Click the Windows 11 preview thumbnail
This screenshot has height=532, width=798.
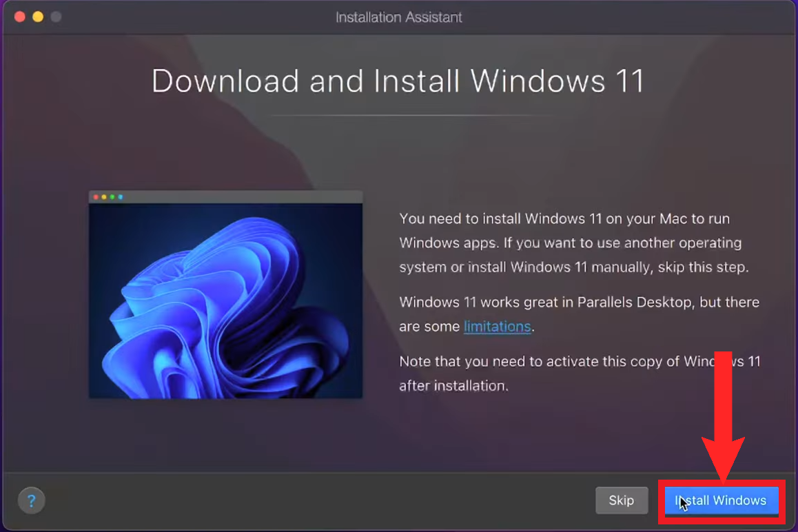coord(225,295)
